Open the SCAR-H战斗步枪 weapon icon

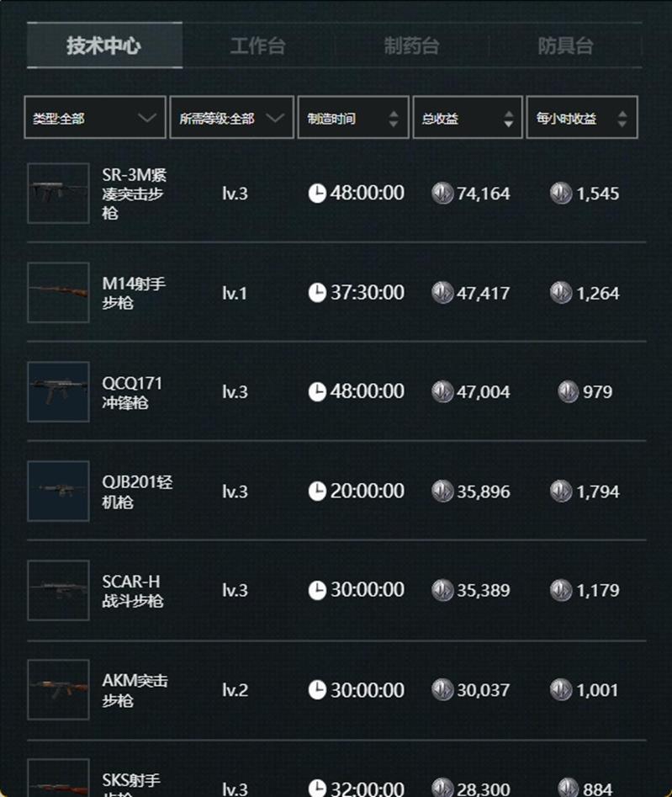(58, 590)
